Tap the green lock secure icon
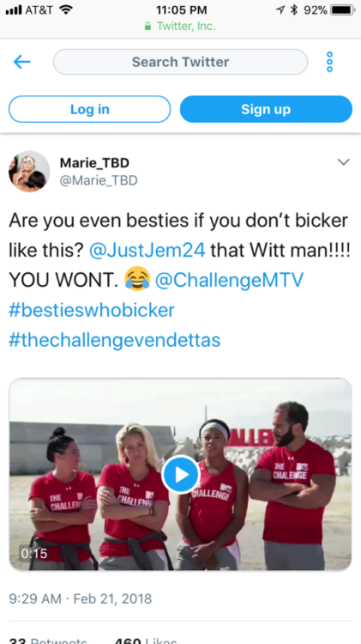 click(x=148, y=27)
